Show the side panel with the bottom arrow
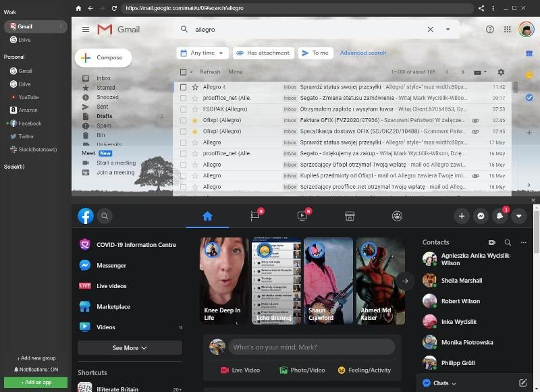The image size is (540, 392). pos(529,185)
